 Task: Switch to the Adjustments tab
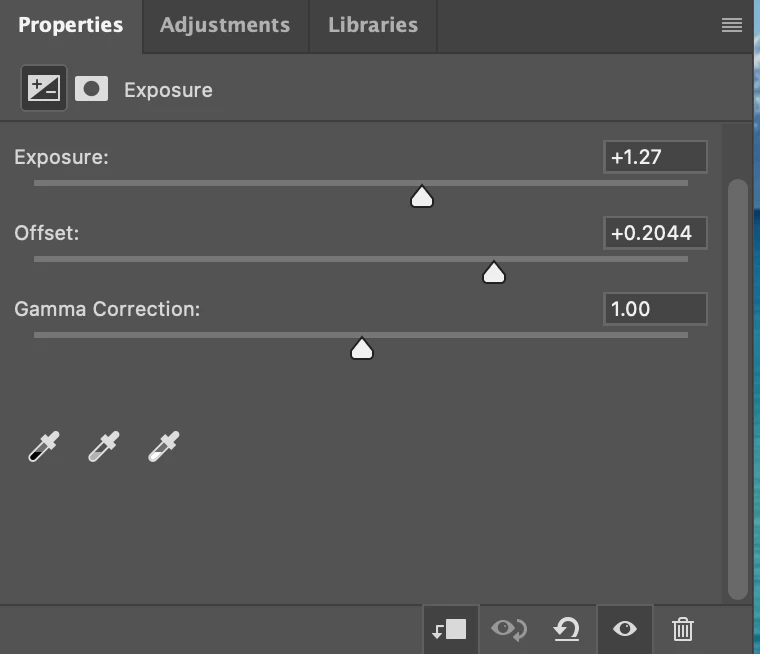point(225,25)
